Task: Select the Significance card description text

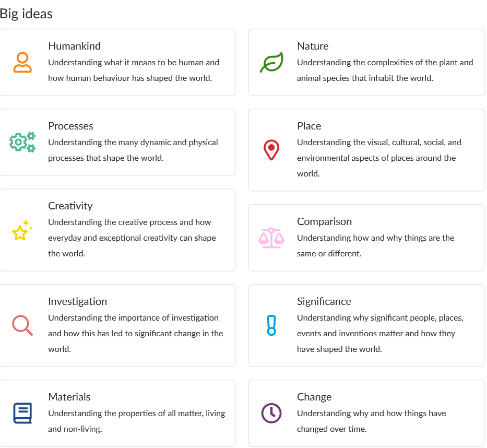Action: pyautogui.click(x=380, y=333)
